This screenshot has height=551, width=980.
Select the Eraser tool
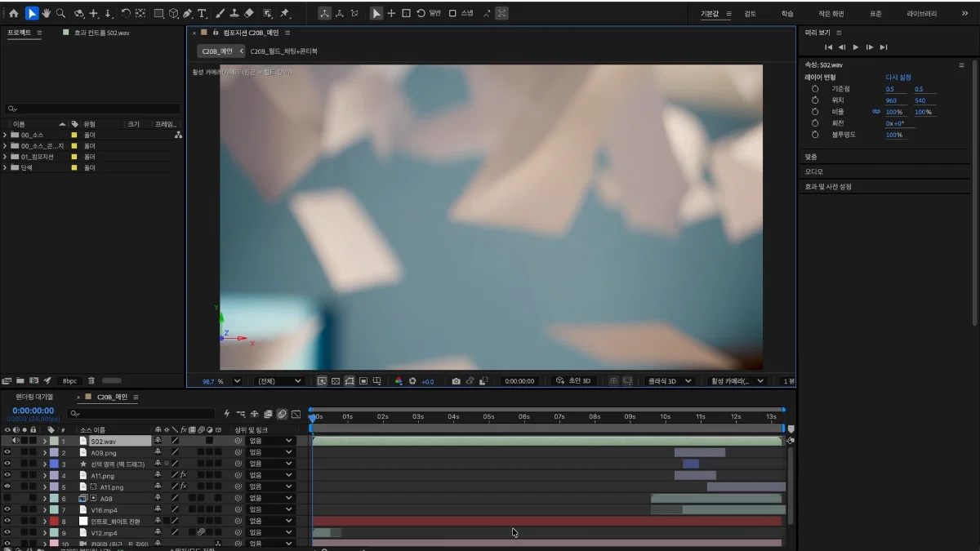pos(249,13)
